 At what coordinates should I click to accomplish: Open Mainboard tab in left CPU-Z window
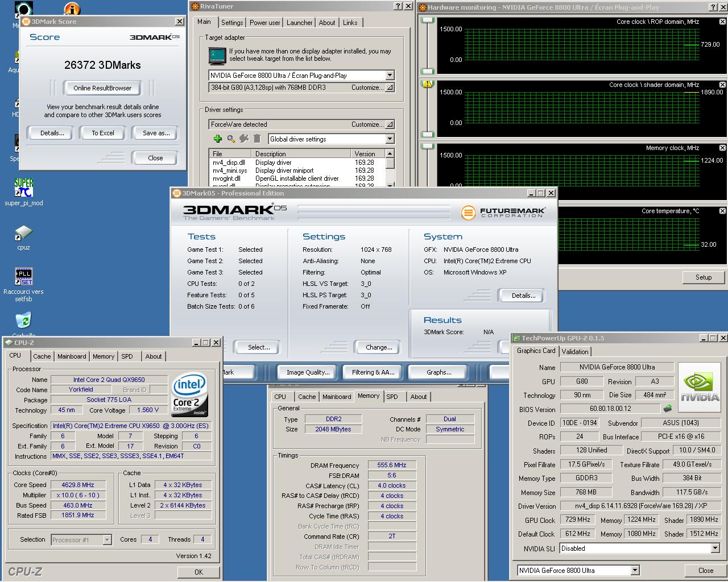[x=72, y=356]
